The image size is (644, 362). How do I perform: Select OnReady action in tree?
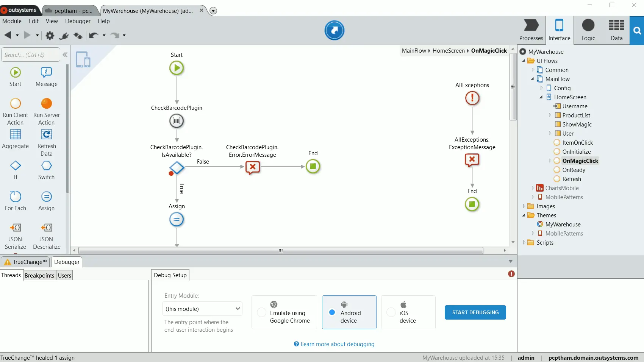click(x=574, y=170)
